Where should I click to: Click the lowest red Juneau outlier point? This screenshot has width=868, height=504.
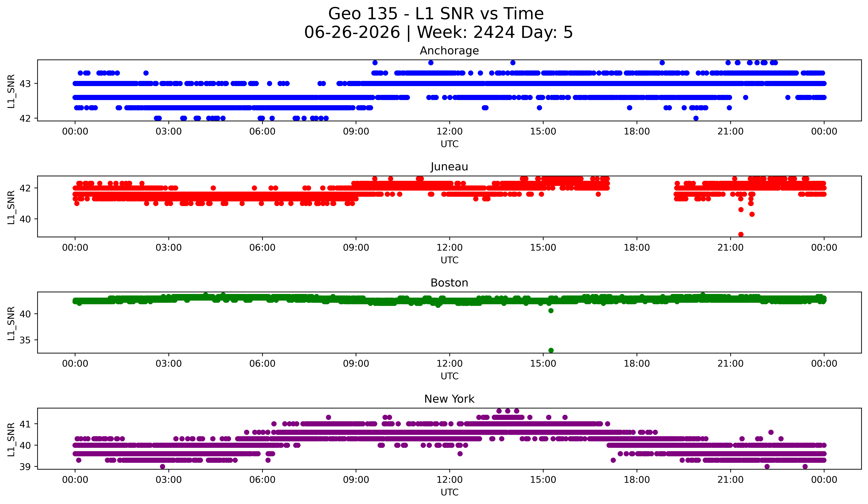(741, 234)
